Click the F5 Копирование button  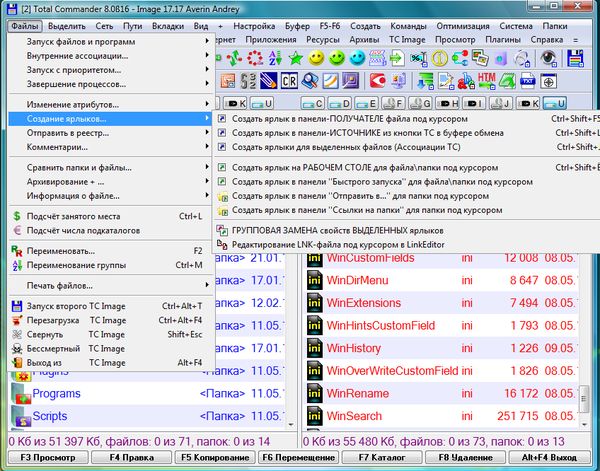point(215,458)
